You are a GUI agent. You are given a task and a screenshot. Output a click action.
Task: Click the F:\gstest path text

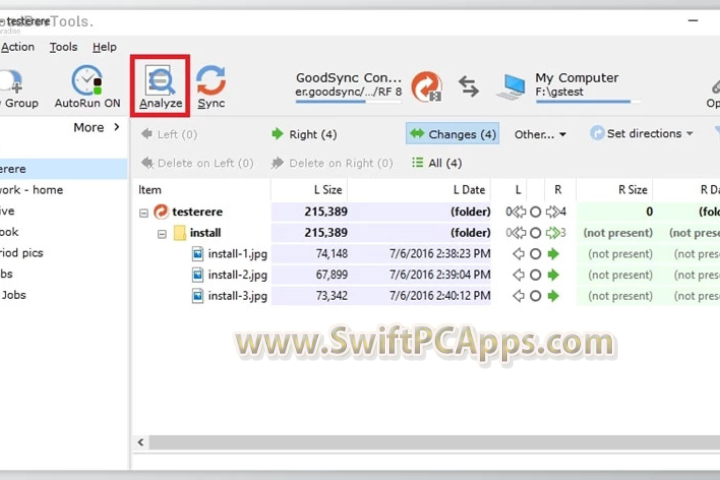(x=559, y=92)
